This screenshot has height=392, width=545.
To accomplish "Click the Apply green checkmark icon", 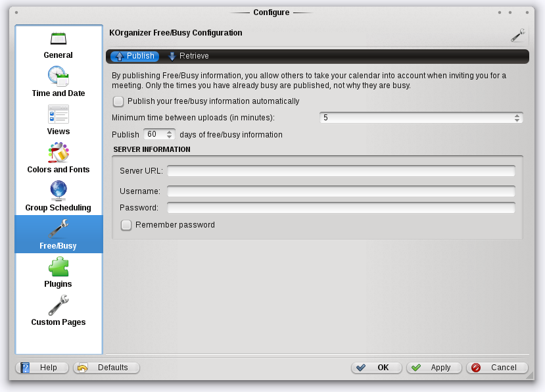I will [416, 368].
